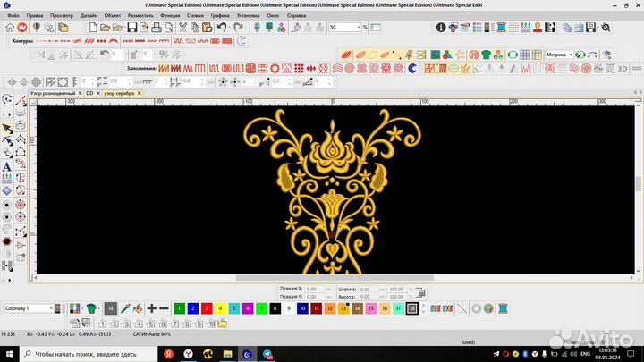Click the printer icon in toolbar
644x362 pixels.
[157, 28]
